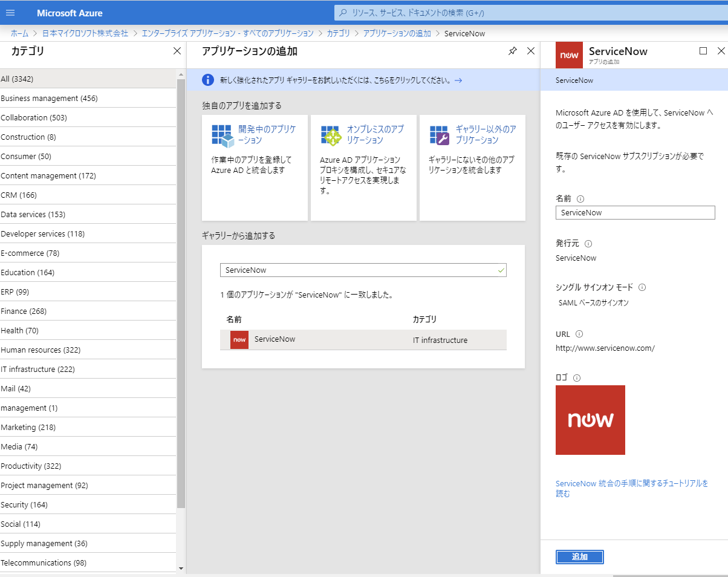The width and height of the screenshot is (728, 577).
Task: Click the IT infrastructure cell in results
Action: pyautogui.click(x=440, y=341)
